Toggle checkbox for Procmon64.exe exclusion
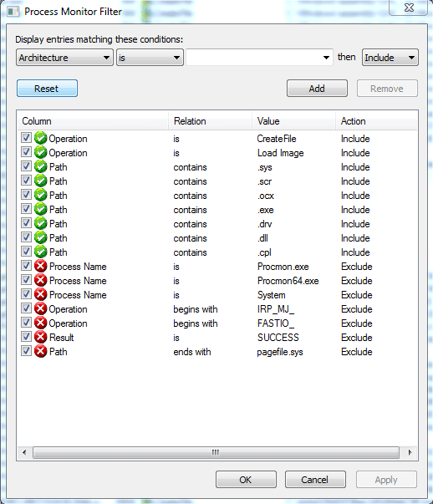The height and width of the screenshot is (504, 433). (x=26, y=280)
